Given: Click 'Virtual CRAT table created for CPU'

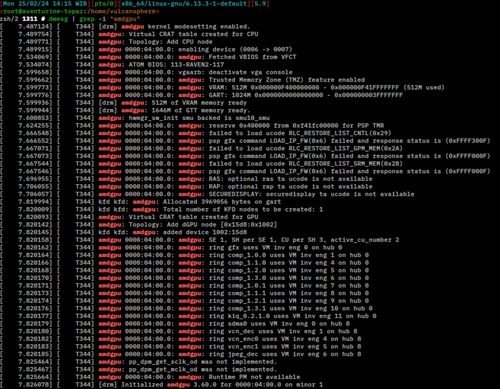Looking at the screenshot, I should pyautogui.click(x=193, y=34).
